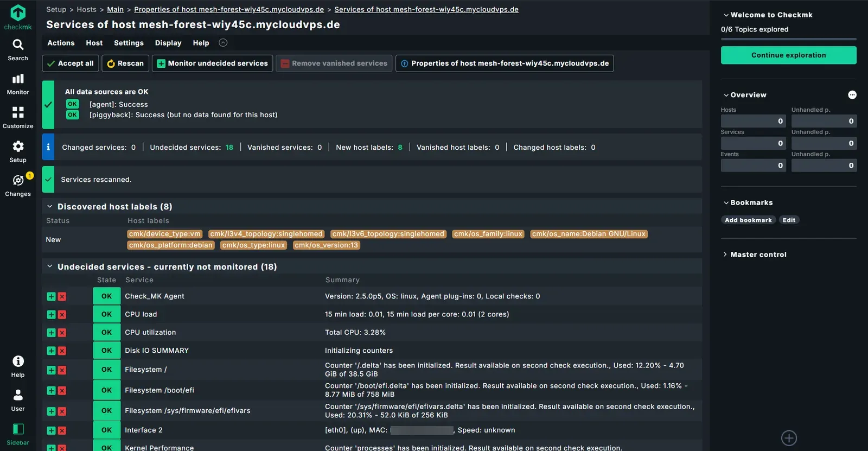868x451 pixels.
Task: Open the Help menu in menu bar
Action: (201, 43)
